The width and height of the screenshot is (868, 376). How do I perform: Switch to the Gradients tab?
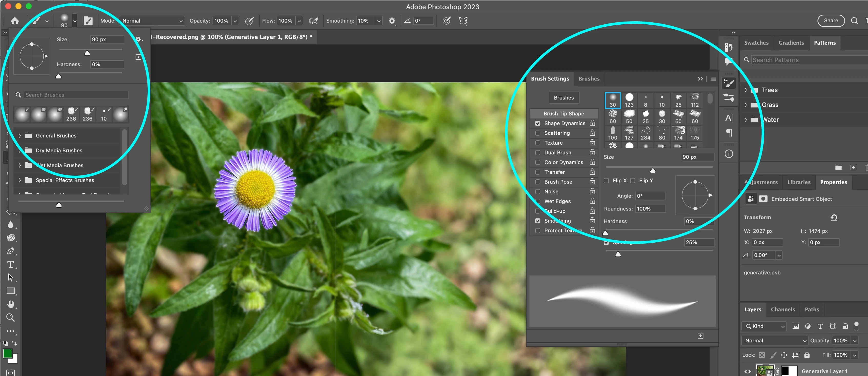(791, 43)
